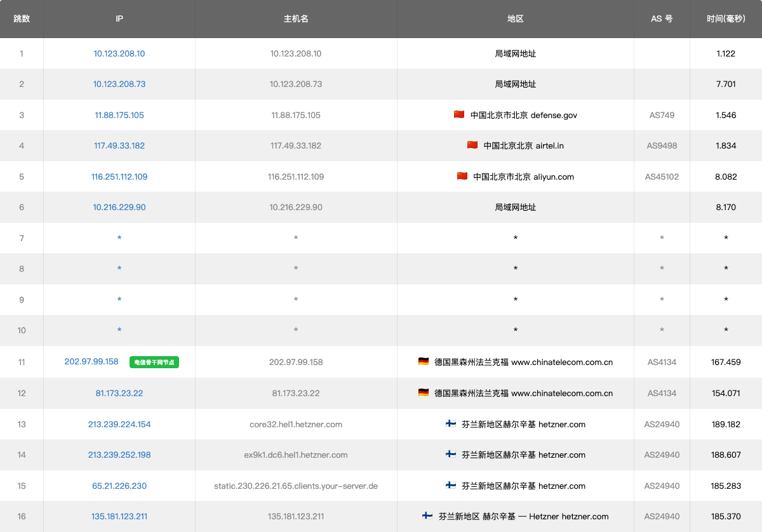
Task: Click the German flag in hop 11 row
Action: tap(424, 362)
